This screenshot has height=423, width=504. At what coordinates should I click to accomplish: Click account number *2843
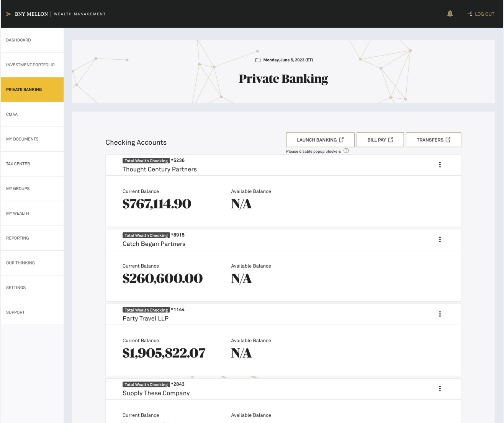point(178,384)
